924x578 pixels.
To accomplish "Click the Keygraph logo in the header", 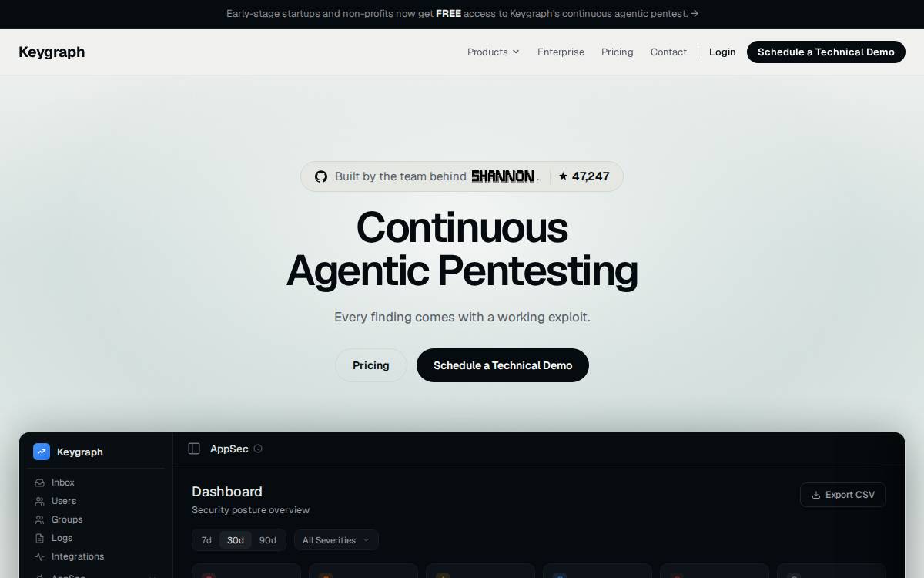I will [52, 52].
